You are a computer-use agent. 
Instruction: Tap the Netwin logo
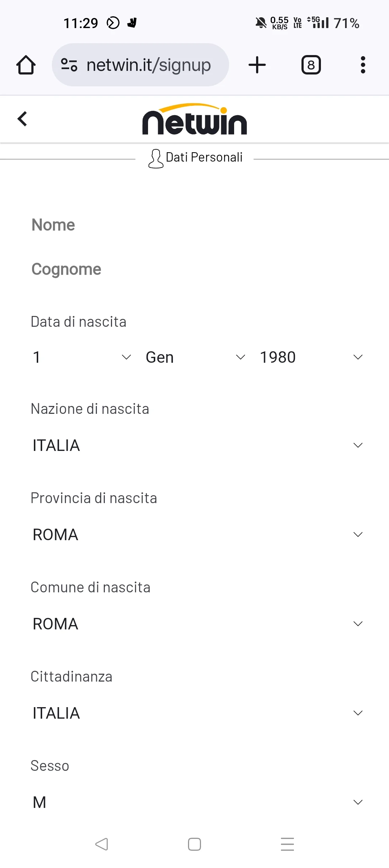tap(194, 119)
